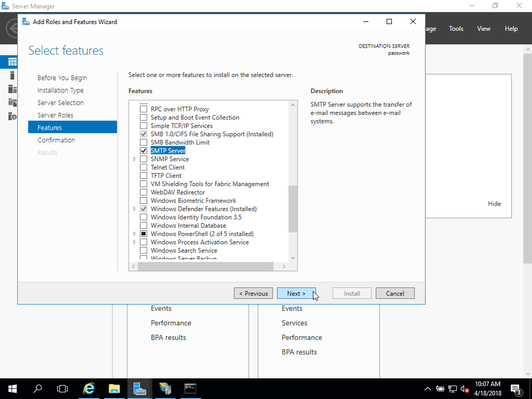Expand the SNMP Service tree node

(x=135, y=159)
